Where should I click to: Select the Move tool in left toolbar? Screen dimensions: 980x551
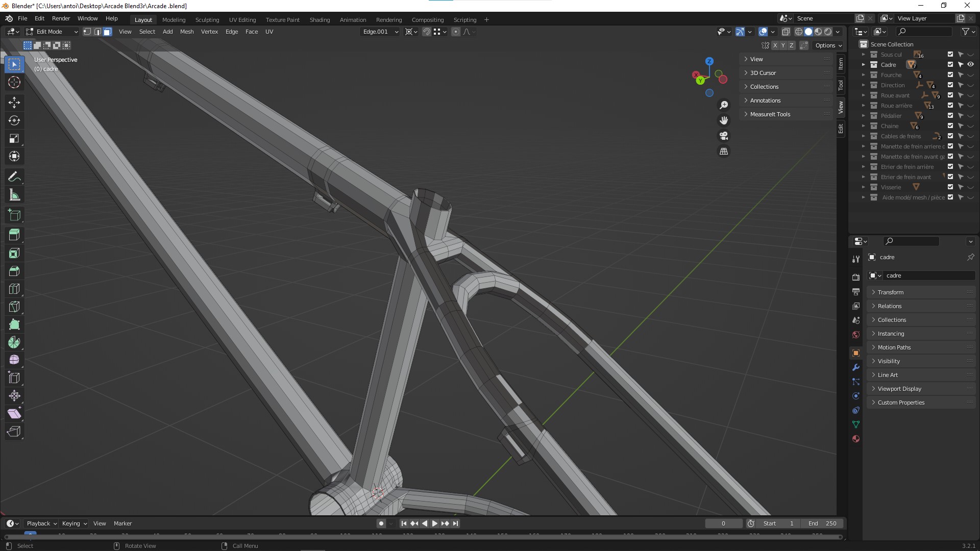[x=14, y=103]
